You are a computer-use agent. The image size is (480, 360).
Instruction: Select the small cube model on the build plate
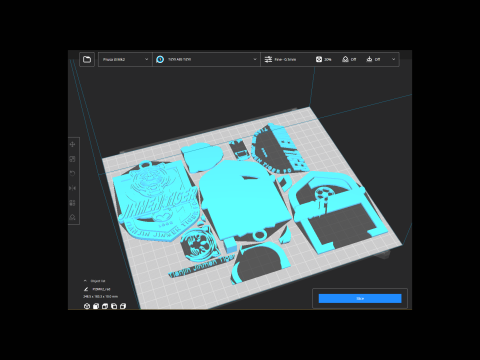click(230, 246)
